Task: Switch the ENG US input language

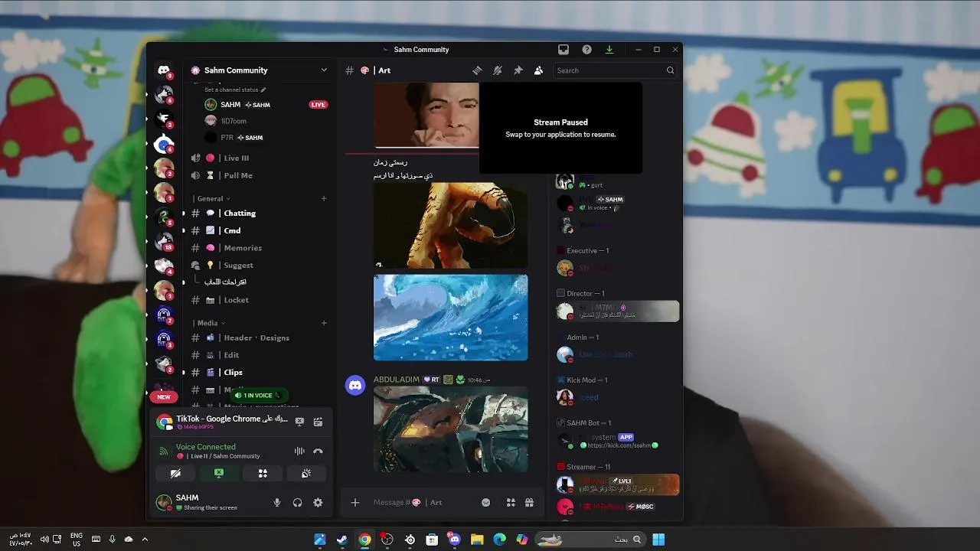Action: 77,540
